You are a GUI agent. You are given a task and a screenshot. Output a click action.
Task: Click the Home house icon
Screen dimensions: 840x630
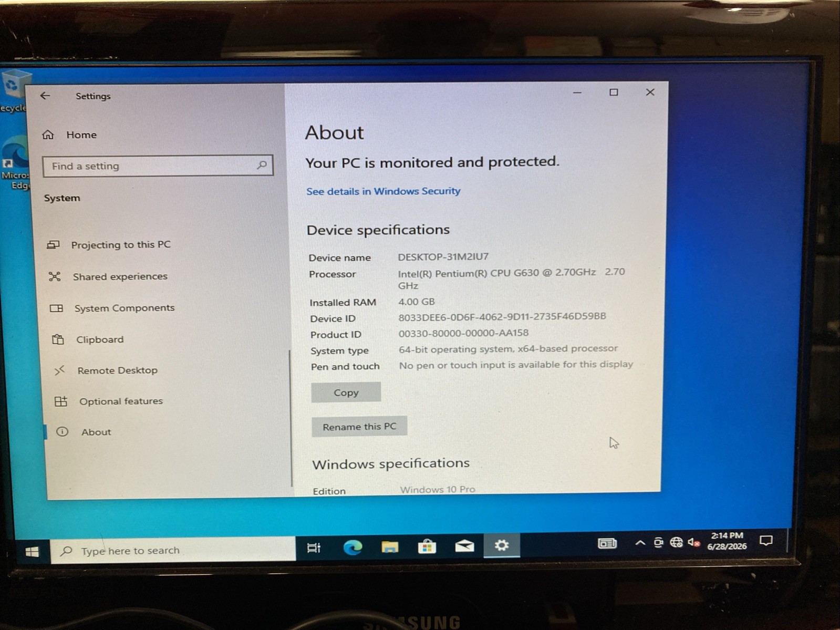click(48, 135)
